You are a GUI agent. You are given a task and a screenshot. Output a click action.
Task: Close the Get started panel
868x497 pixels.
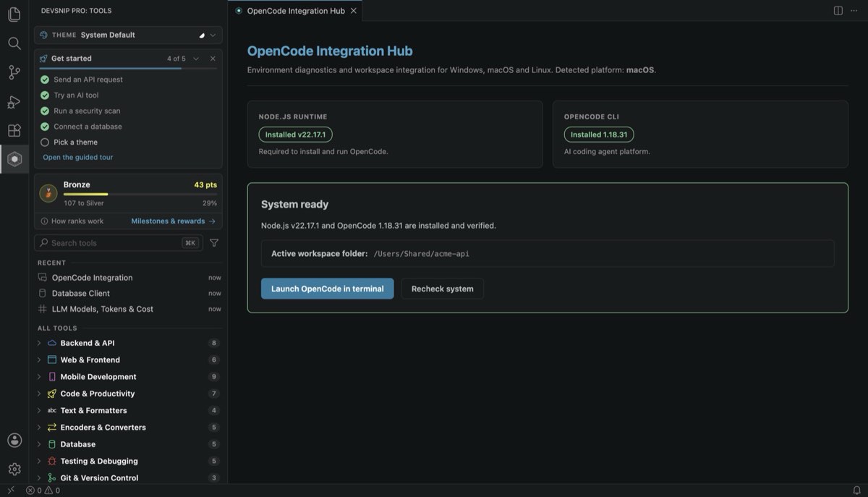[213, 59]
